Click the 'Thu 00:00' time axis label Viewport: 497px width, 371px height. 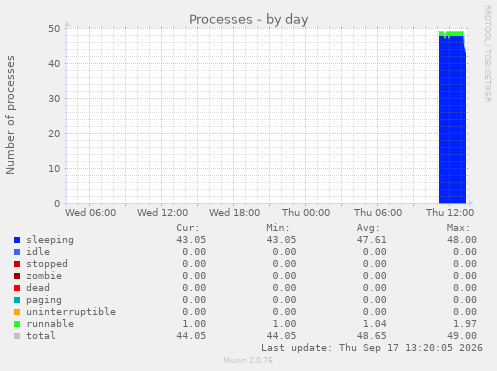click(x=306, y=213)
